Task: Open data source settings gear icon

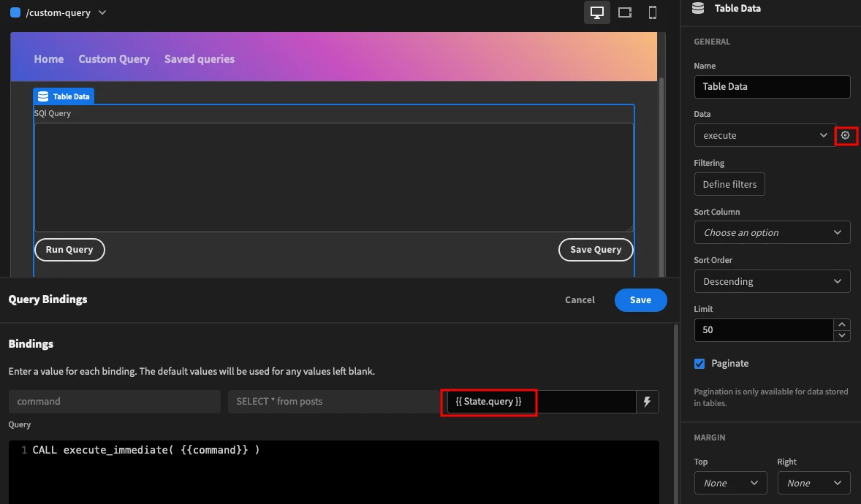Action: pos(846,135)
